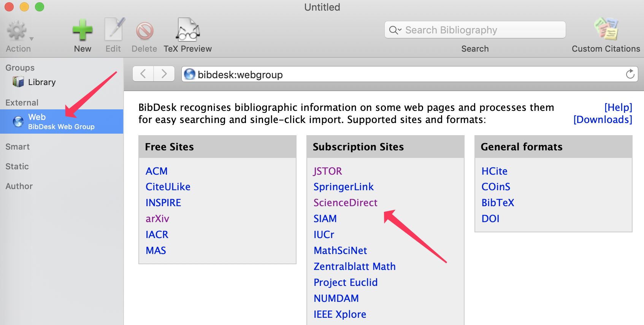The height and width of the screenshot is (325, 644).
Task: Open the MAS link
Action: 156,251
